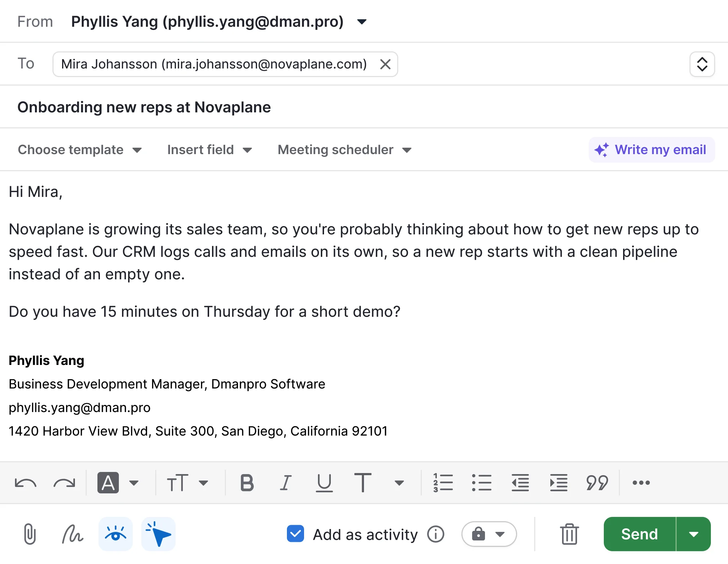Open the Meeting scheduler menu
Image resolution: width=728 pixels, height=564 pixels.
(345, 150)
